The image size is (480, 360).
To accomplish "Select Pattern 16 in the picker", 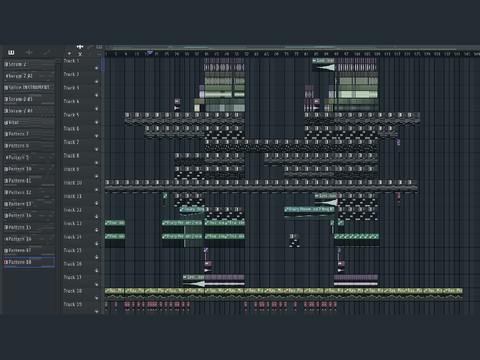I will click(x=29, y=239).
